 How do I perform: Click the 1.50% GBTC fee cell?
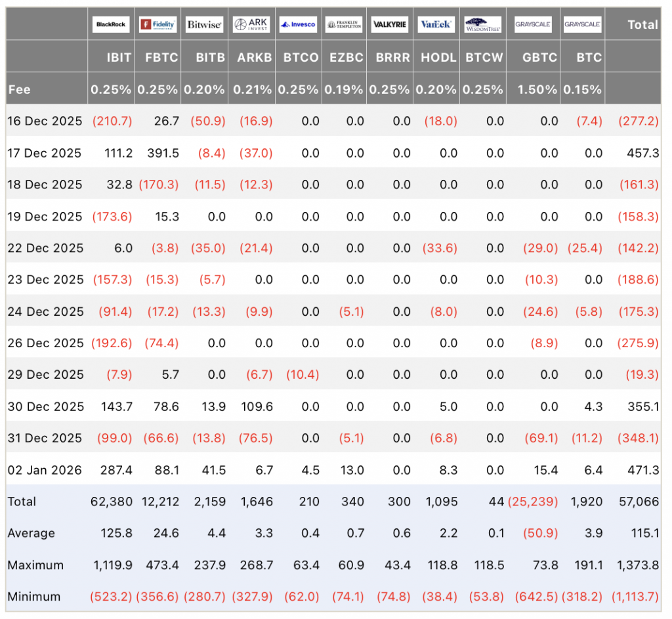tap(539, 89)
